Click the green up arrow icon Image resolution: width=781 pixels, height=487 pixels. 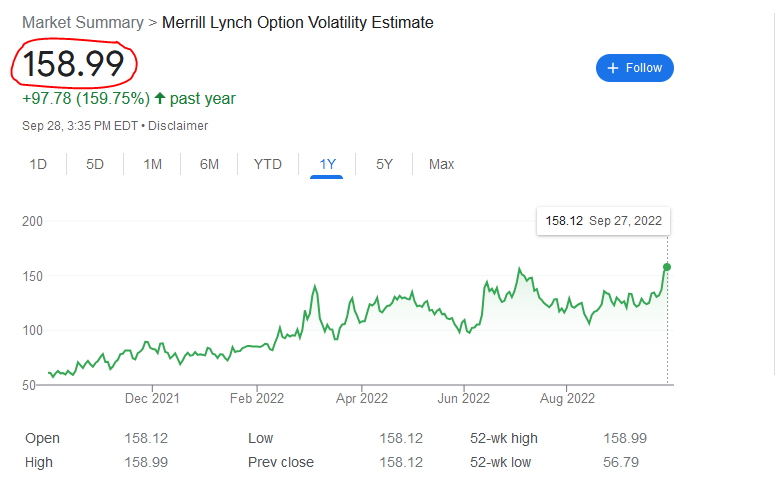pos(159,98)
